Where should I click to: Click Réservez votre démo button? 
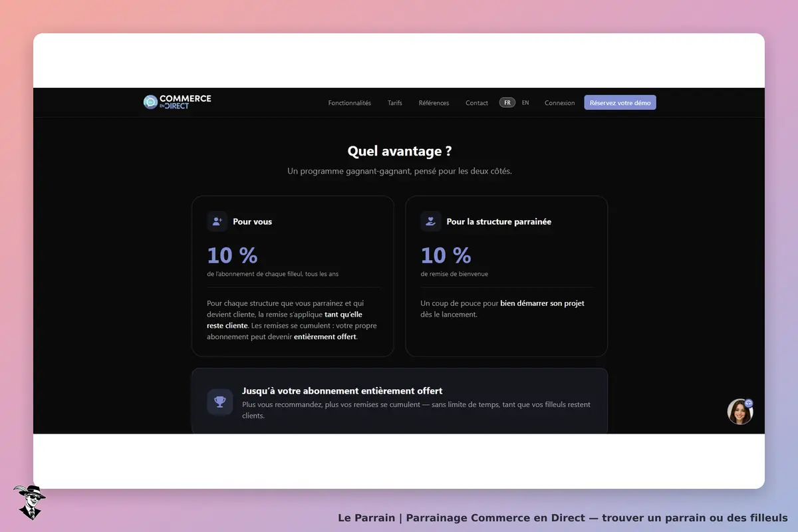tap(620, 102)
